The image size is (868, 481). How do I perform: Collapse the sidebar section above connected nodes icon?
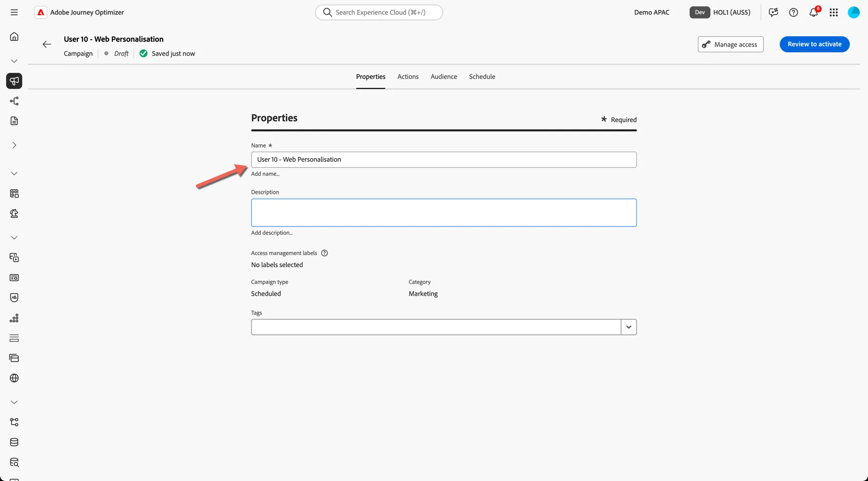tap(14, 402)
